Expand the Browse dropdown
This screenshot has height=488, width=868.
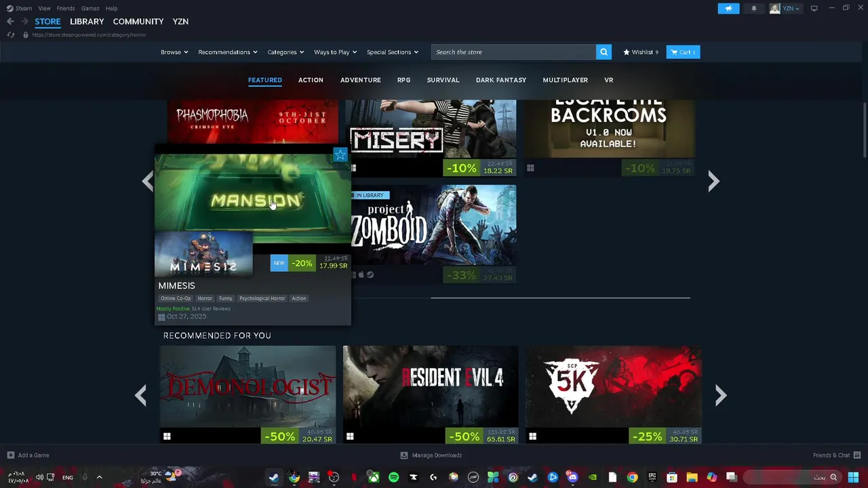[x=174, y=52]
